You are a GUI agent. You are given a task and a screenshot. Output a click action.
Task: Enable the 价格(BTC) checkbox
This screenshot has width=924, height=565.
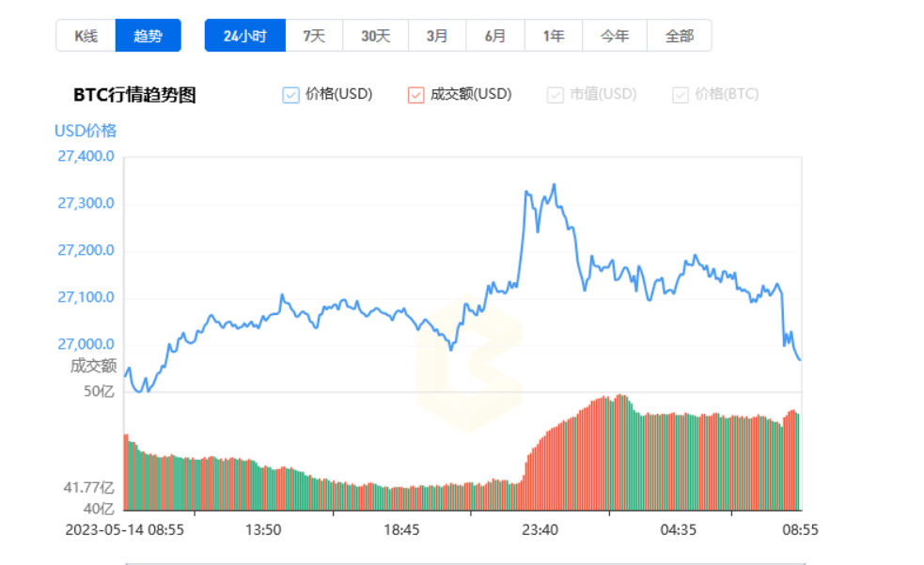pos(680,94)
